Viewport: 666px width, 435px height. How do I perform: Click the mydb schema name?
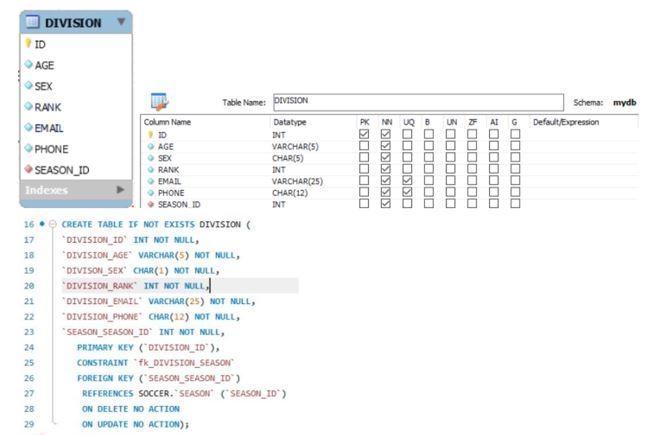624,102
